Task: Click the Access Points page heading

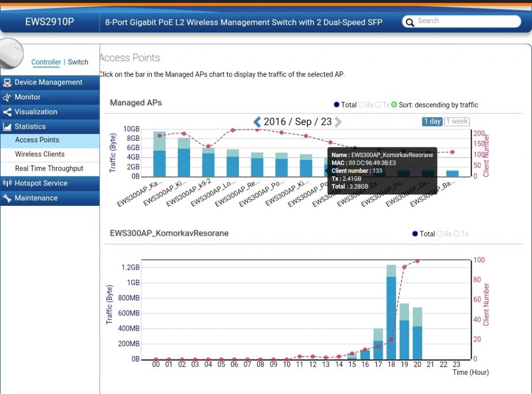Action: pyautogui.click(x=129, y=58)
